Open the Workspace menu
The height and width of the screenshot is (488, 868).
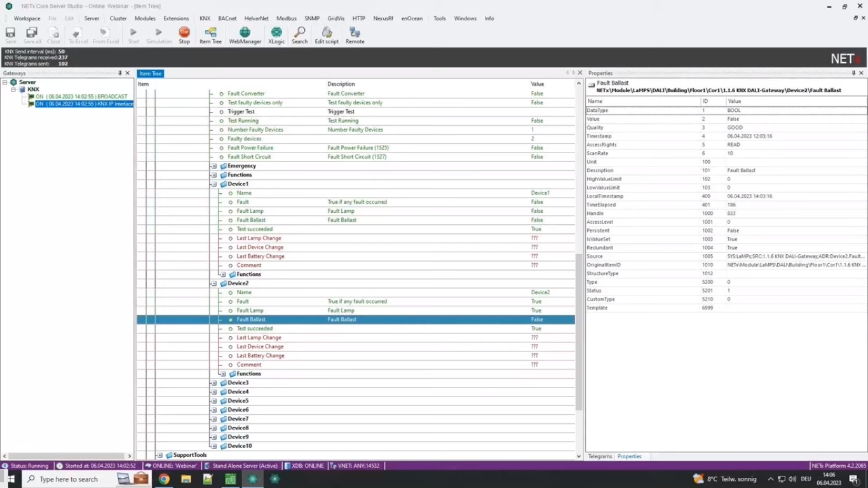27,18
